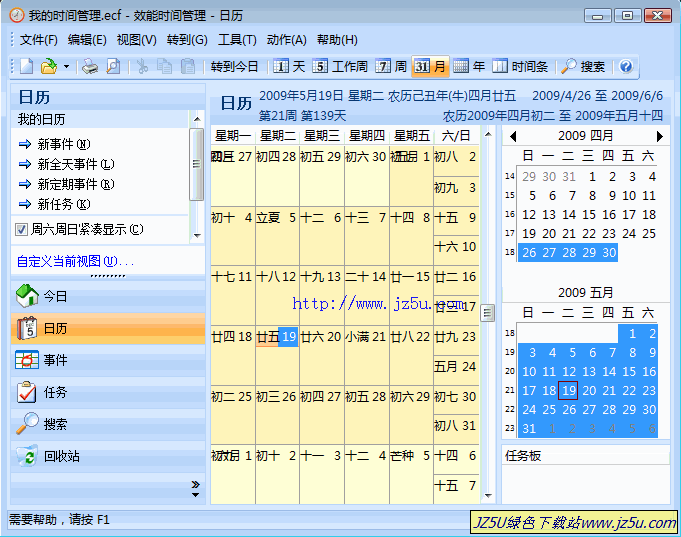
Task: Open the dropdown arrow beside Open icon
Action: coord(66,66)
